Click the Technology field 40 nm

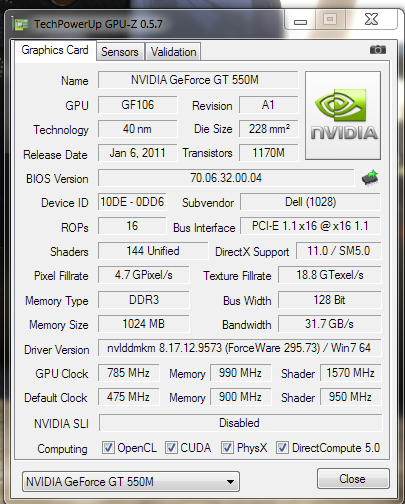coord(138,129)
